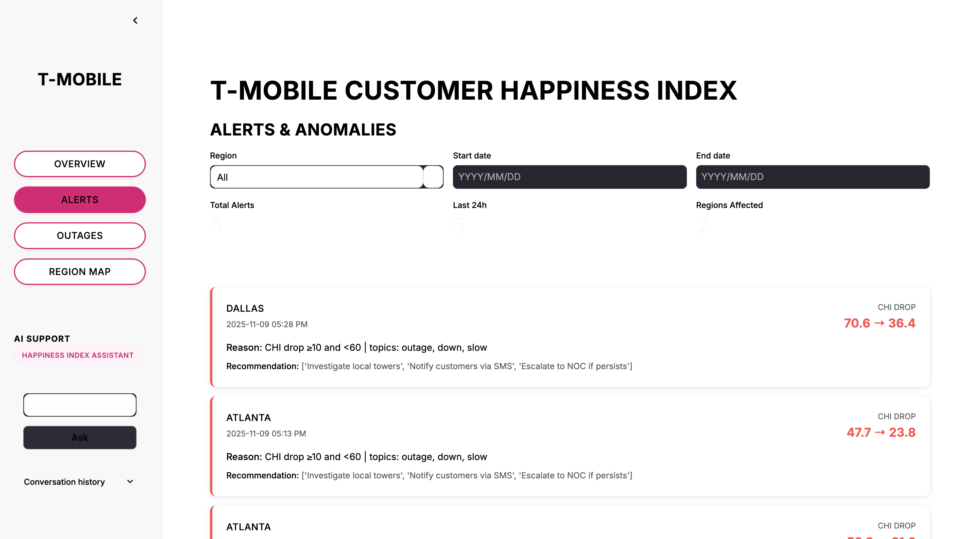Click the End date field

point(813,177)
